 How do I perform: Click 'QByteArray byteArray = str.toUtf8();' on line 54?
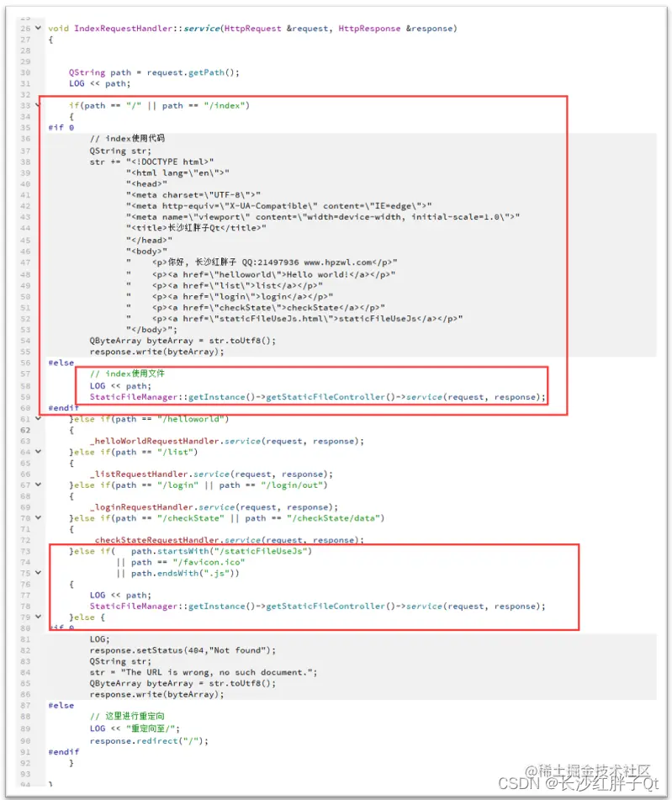183,341
